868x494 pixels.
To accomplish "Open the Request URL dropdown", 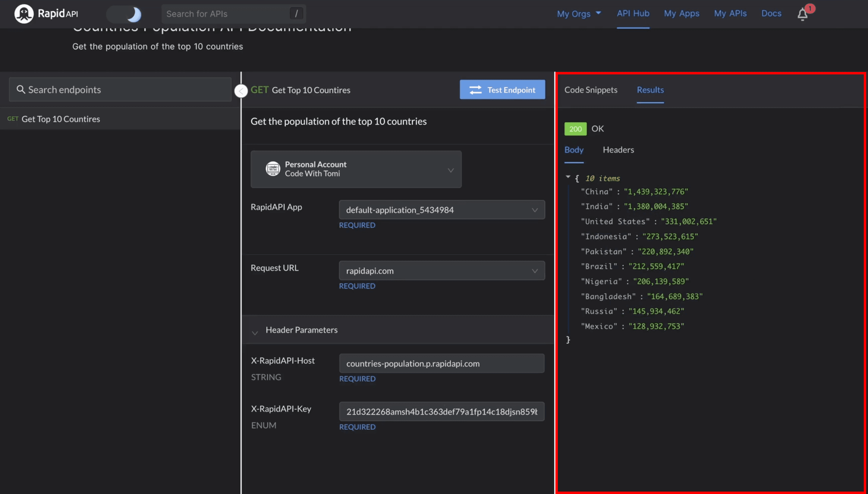I will point(442,270).
